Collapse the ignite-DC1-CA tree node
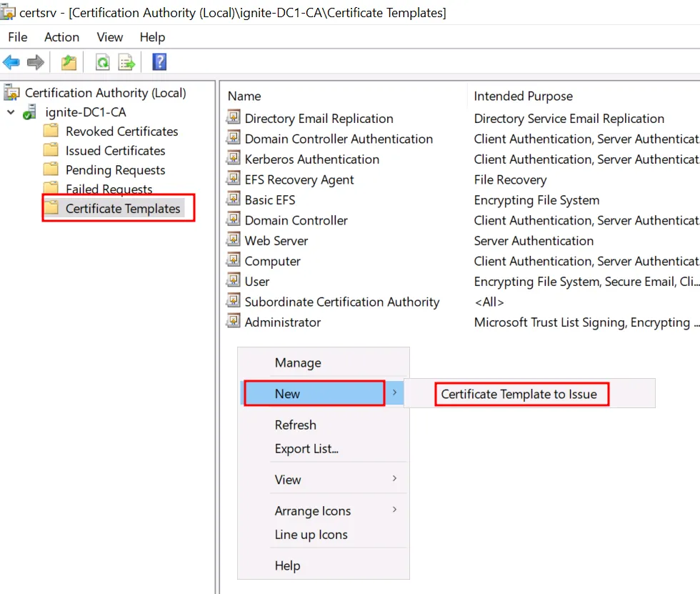Image resolution: width=700 pixels, height=594 pixels. 11,112
